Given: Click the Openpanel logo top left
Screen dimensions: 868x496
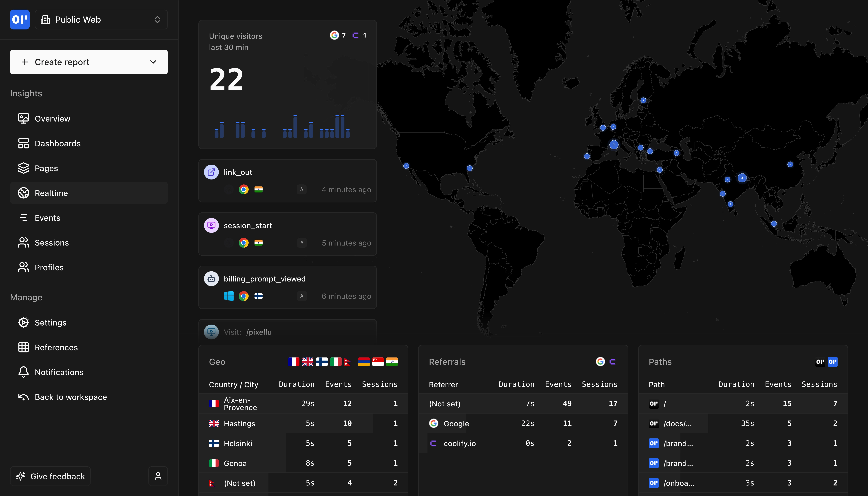Looking at the screenshot, I should point(19,19).
